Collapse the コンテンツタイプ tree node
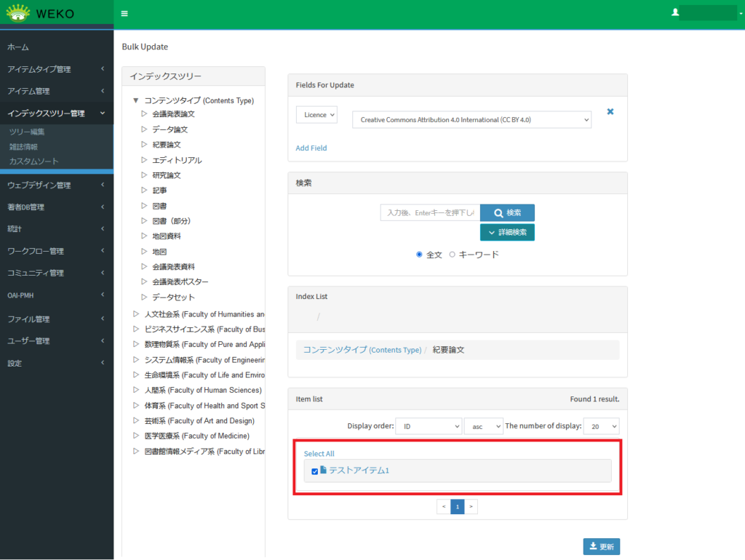Viewport: 745px width, 560px height. point(135,100)
